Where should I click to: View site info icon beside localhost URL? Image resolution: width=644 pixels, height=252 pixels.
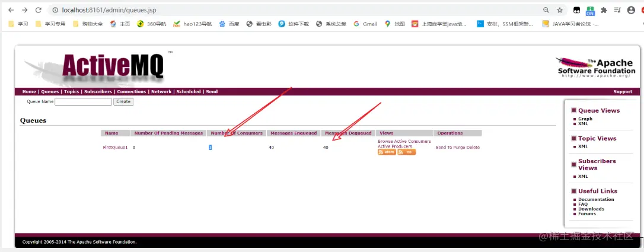tap(56, 10)
